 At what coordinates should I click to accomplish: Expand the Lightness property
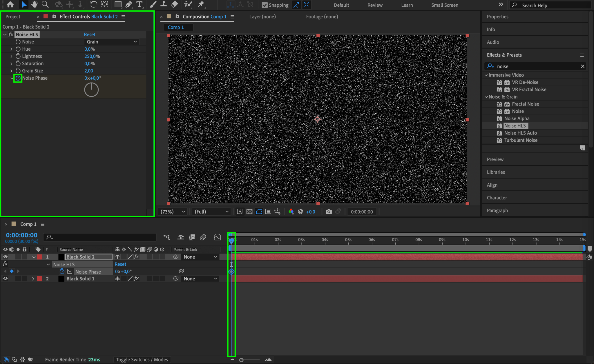tap(11, 56)
